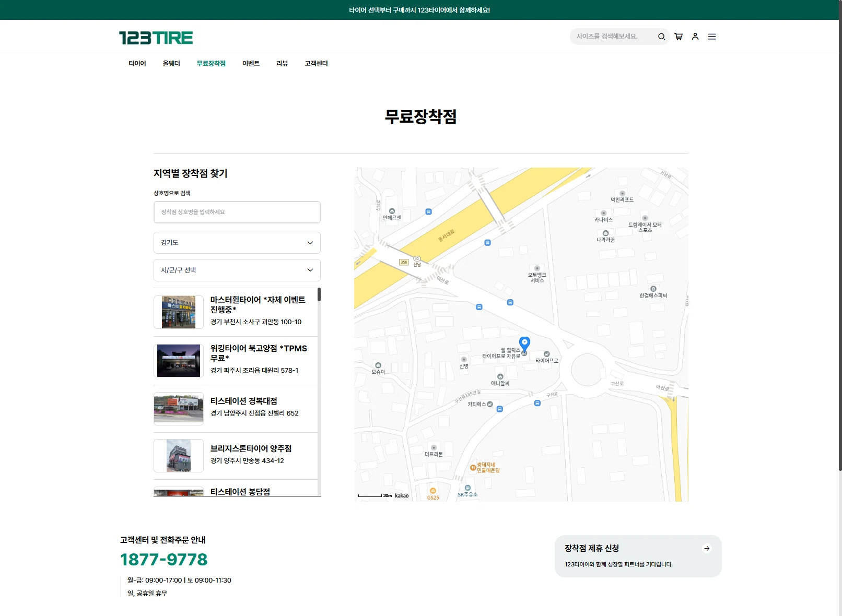
Task: Open the hamburger menu icon
Action: pos(712,37)
